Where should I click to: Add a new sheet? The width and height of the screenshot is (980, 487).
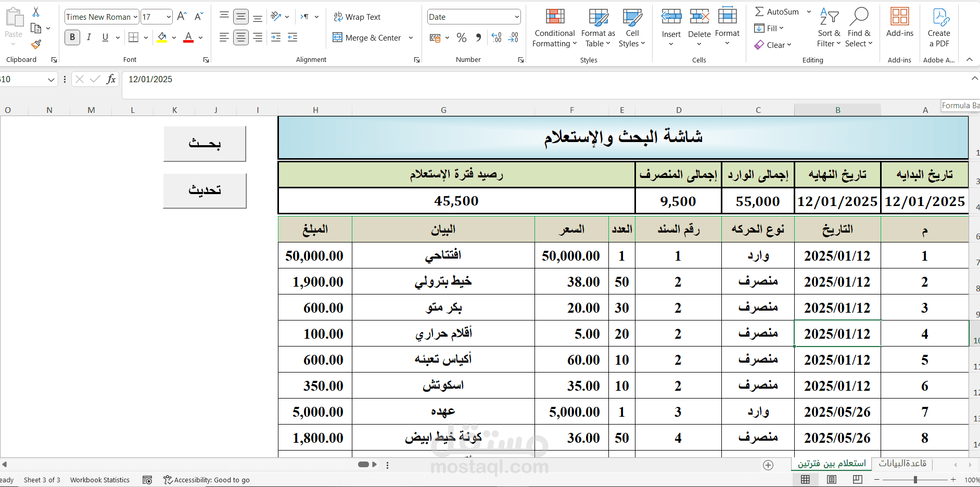pyautogui.click(x=768, y=465)
